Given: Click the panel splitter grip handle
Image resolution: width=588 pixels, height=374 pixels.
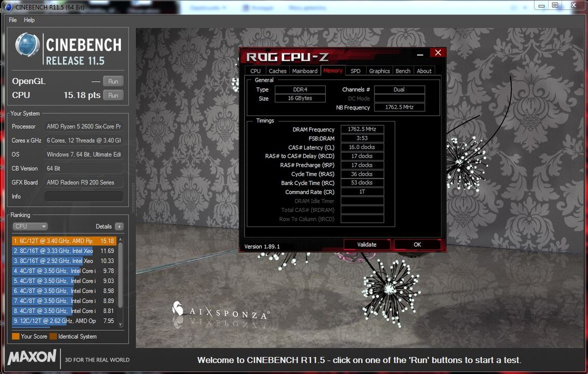Looking at the screenshot, I should [x=132, y=198].
